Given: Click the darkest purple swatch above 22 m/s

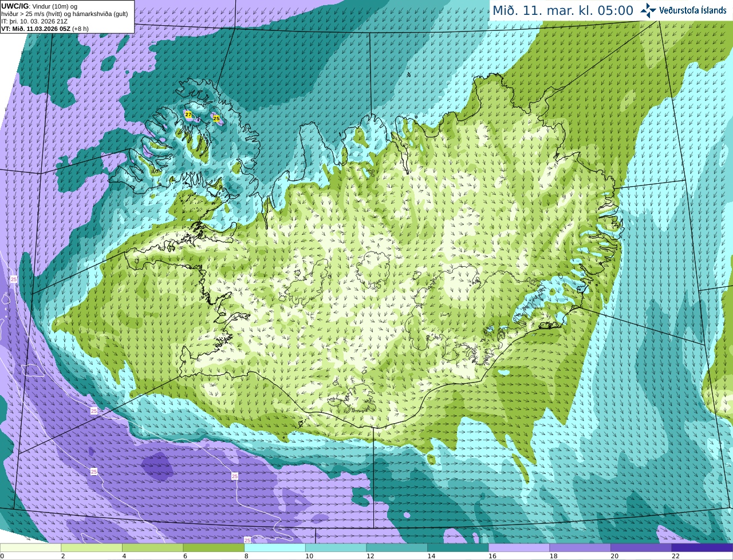Looking at the screenshot, I should point(702,548).
